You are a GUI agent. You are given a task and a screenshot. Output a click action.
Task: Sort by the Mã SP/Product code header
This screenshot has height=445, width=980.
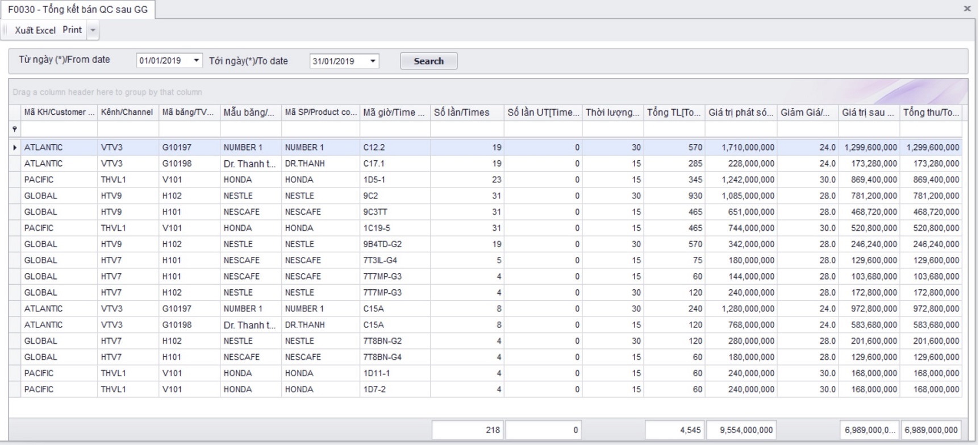(x=320, y=113)
